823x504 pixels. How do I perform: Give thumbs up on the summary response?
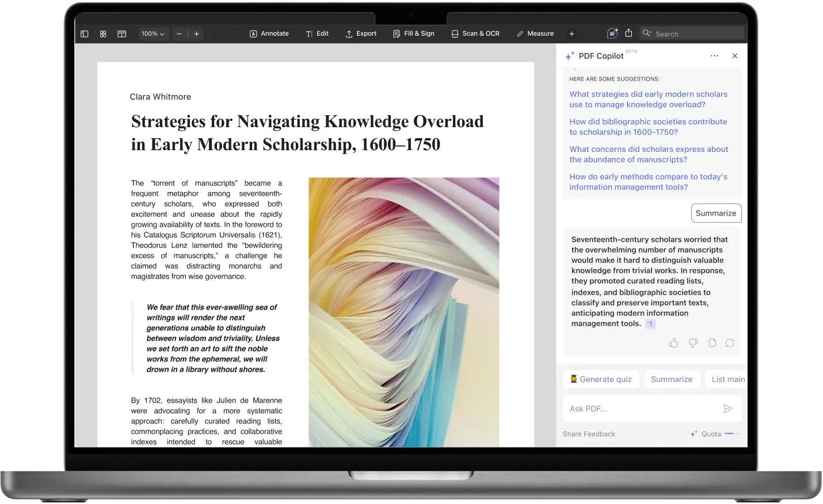tap(673, 343)
